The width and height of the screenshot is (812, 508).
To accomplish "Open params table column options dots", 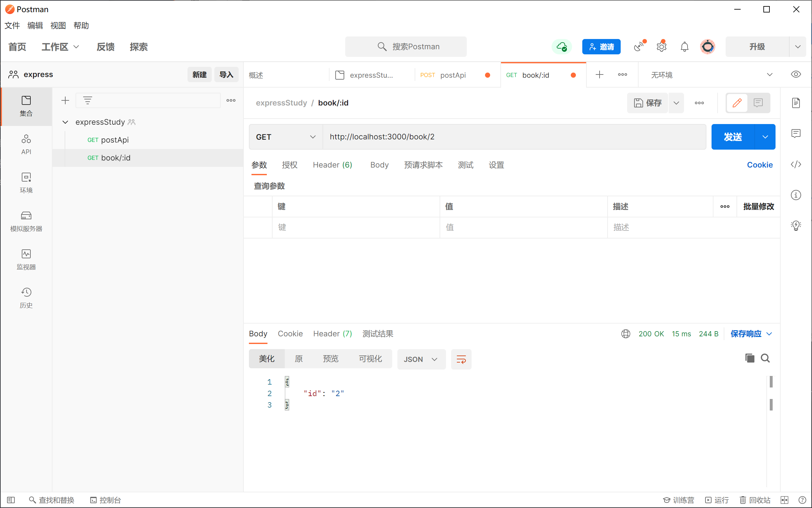I will point(725,207).
